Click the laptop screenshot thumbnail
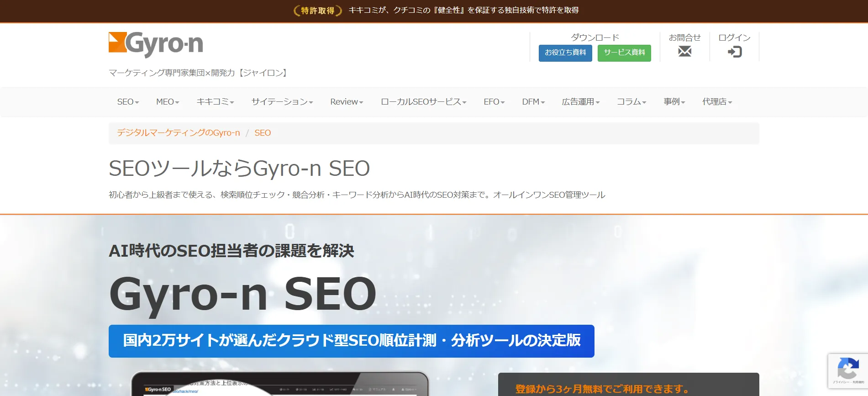Image resolution: width=868 pixels, height=396 pixels. point(280,384)
